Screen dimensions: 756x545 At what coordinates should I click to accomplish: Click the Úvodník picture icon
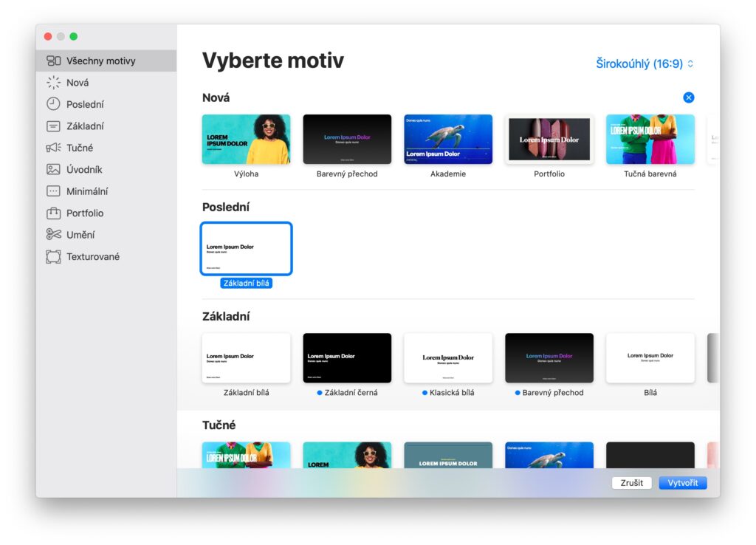point(53,169)
